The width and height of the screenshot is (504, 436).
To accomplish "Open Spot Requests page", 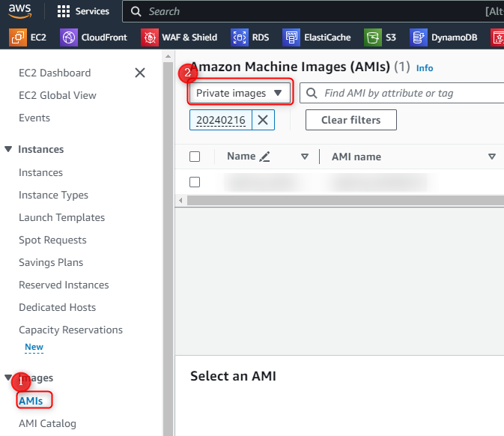I will [52, 240].
